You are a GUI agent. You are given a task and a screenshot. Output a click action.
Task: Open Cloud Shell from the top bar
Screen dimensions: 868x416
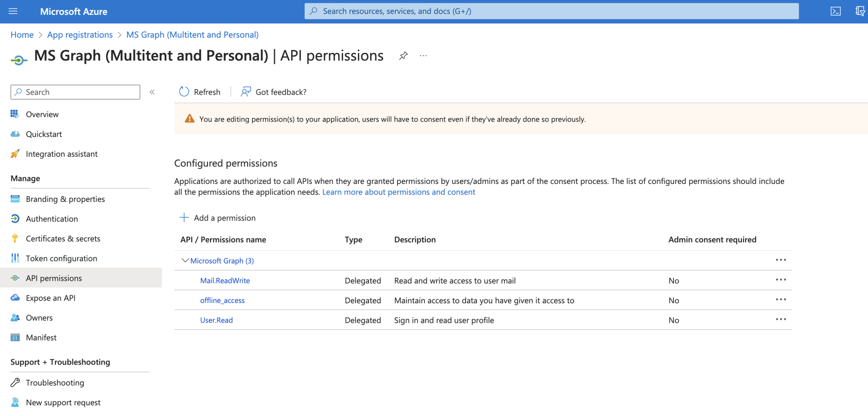coord(835,11)
